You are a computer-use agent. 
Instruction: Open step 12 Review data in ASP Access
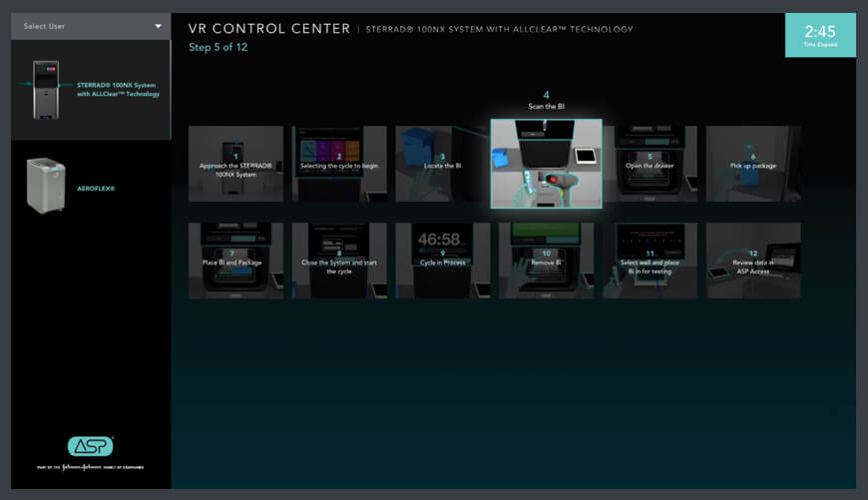[x=753, y=260]
